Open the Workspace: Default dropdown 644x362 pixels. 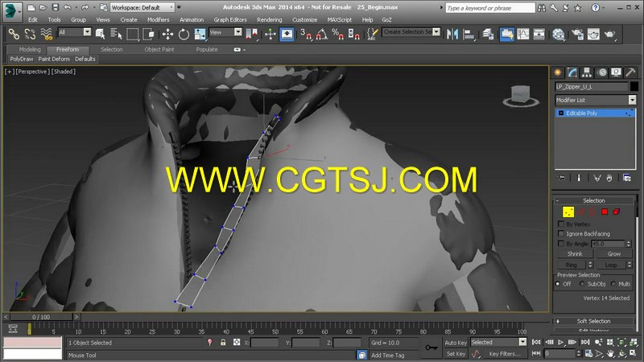pyautogui.click(x=142, y=7)
